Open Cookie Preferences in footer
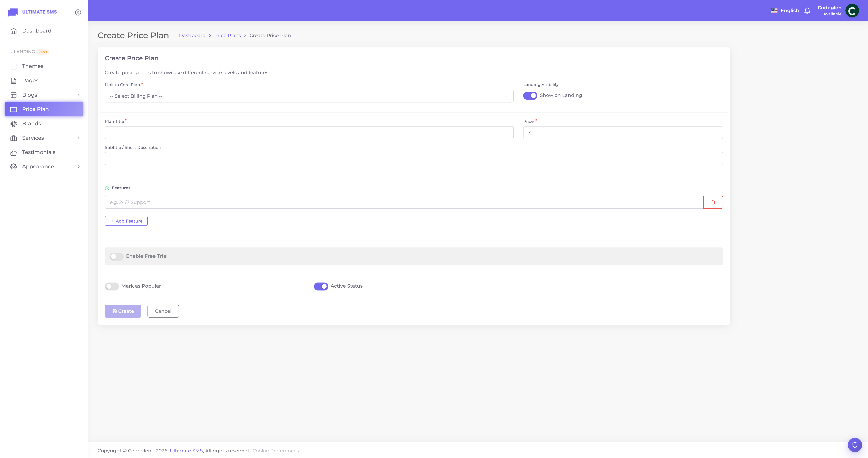 click(275, 451)
